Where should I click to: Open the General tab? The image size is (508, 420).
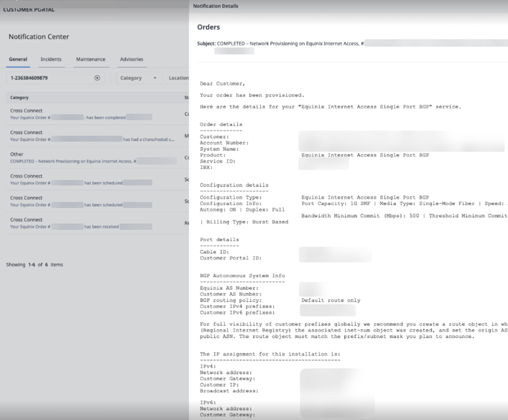(18, 59)
